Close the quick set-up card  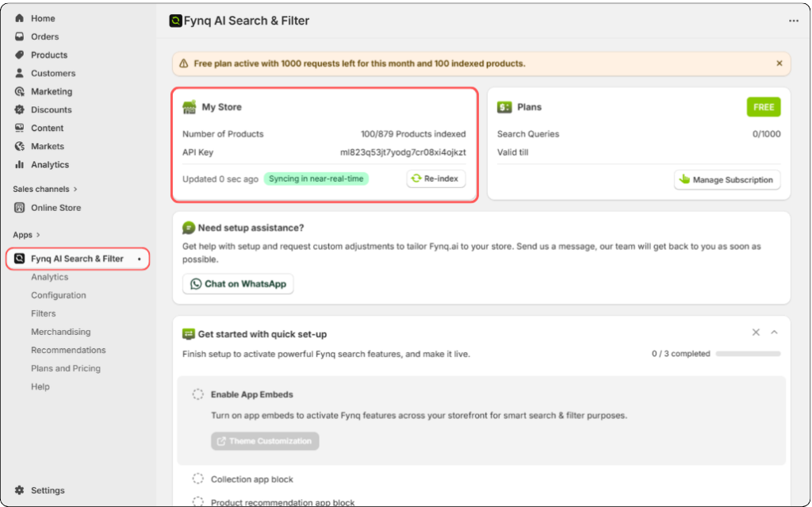click(x=756, y=332)
